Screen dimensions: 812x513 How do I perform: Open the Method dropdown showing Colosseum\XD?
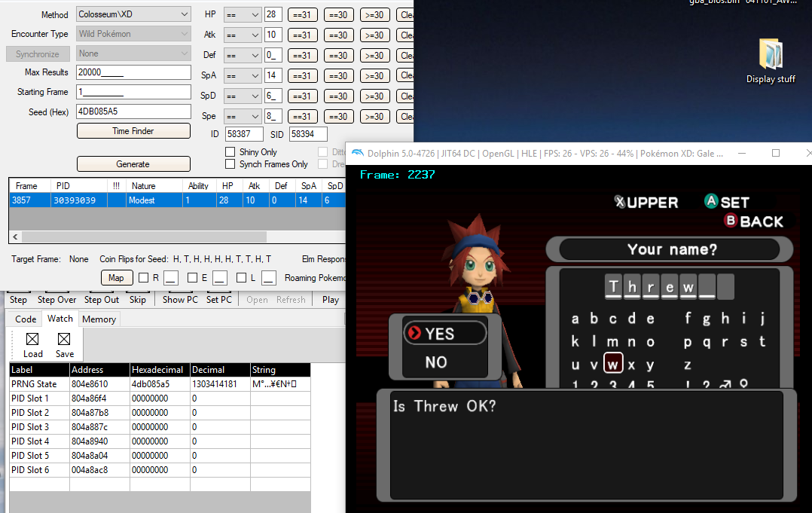tap(133, 14)
